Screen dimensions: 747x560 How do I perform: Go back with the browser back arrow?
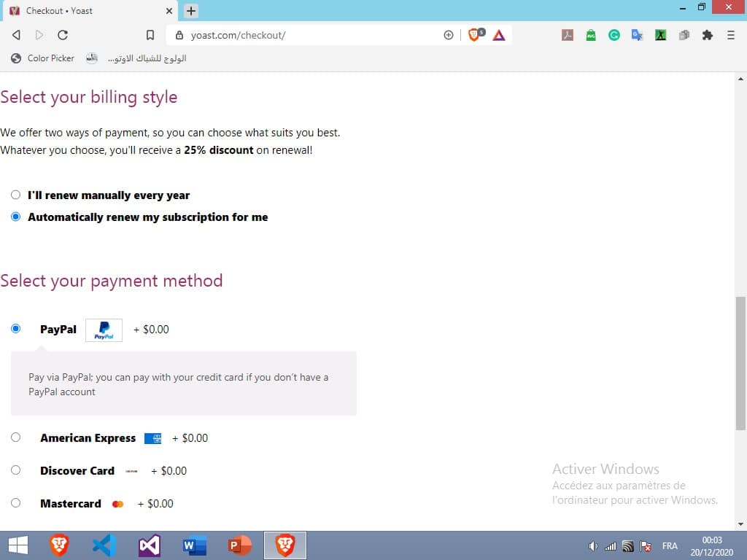point(16,35)
